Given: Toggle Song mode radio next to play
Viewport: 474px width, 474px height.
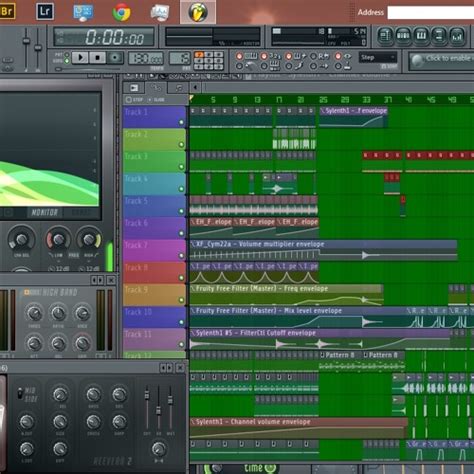Looking at the screenshot, I should point(67,61).
